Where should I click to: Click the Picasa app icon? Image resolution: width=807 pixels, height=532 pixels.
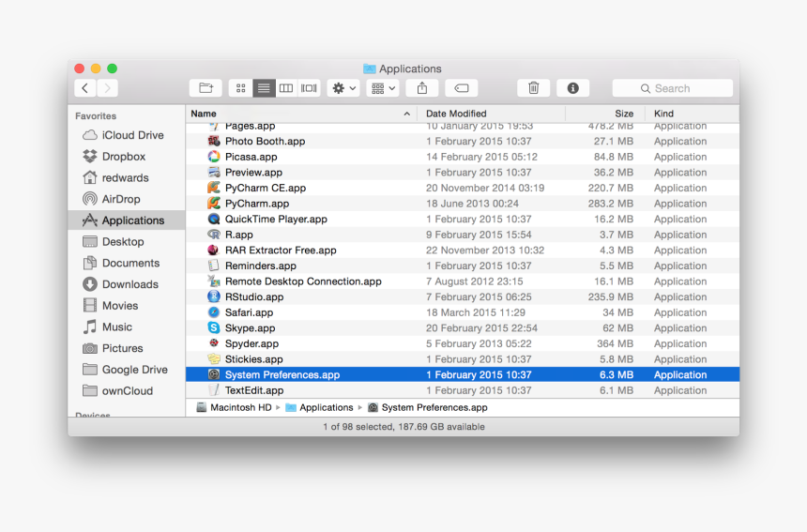click(214, 157)
